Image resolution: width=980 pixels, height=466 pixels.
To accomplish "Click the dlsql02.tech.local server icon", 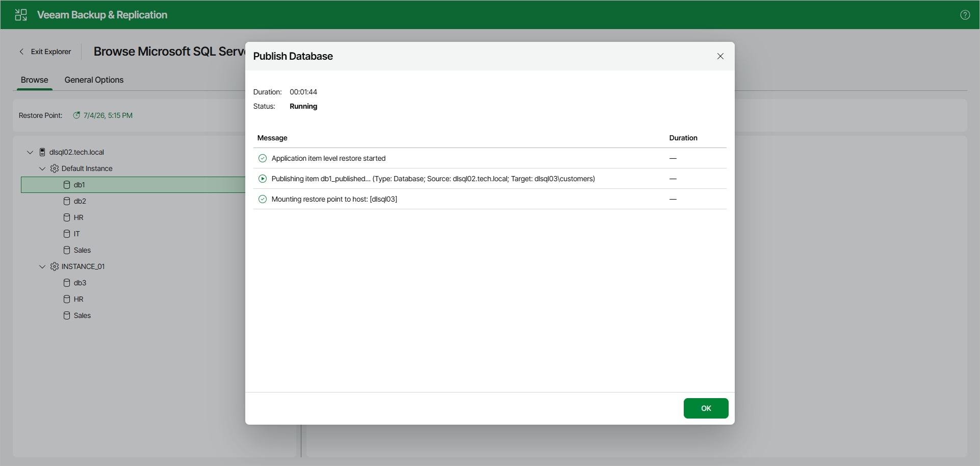I will click(x=42, y=152).
